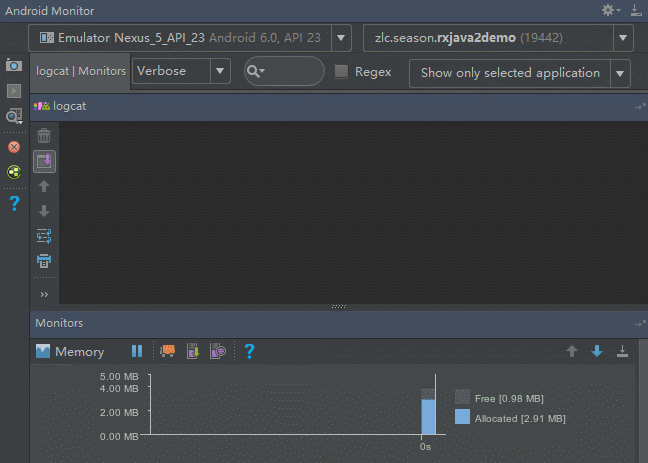
Task: Go down the stack trace arrow
Action: tap(44, 211)
